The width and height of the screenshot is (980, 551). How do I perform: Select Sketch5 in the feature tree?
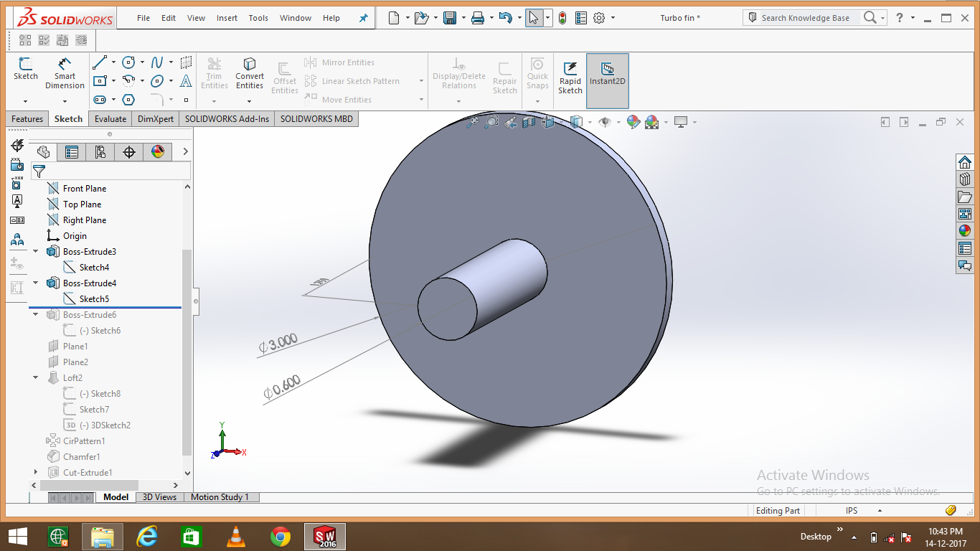[94, 299]
